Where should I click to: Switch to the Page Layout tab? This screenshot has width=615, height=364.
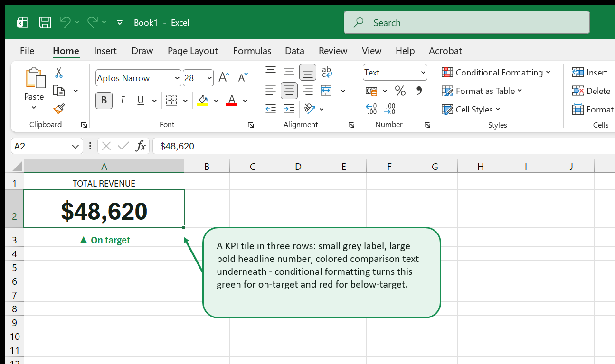click(193, 51)
